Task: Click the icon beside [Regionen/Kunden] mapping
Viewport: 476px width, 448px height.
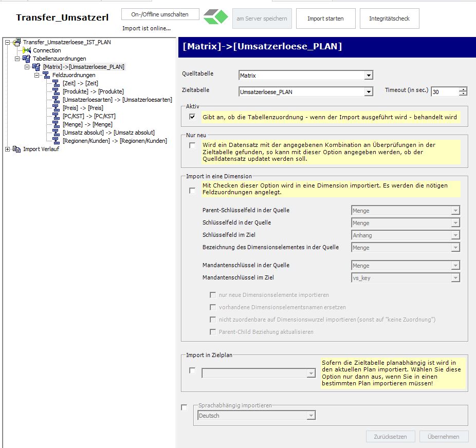Action: click(x=56, y=141)
